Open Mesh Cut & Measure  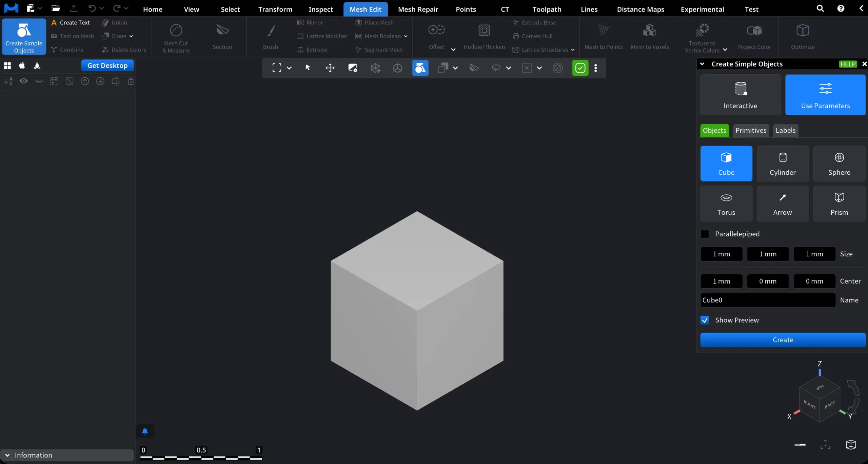[176, 37]
